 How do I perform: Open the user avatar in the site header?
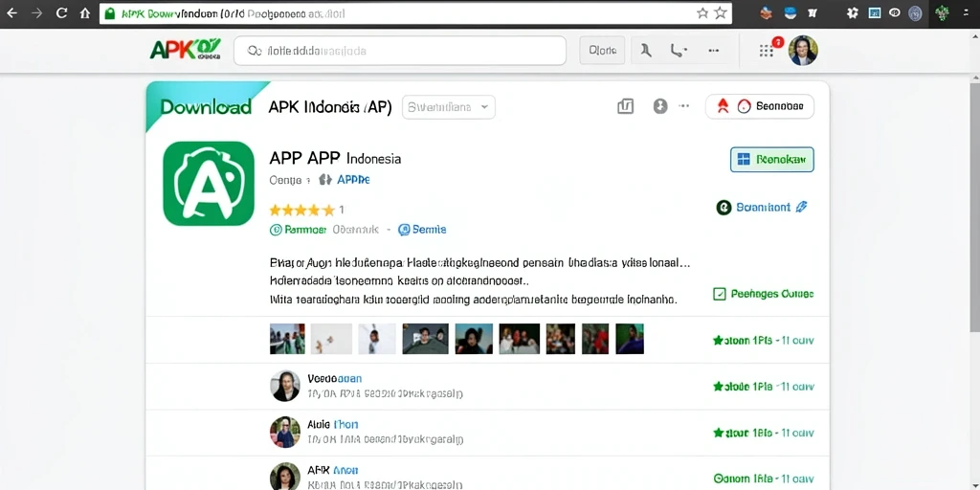[803, 51]
